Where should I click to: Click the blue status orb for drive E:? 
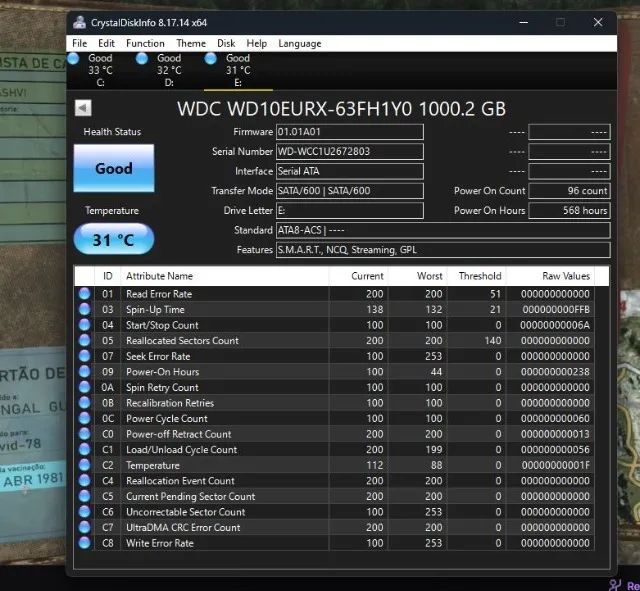pos(211,59)
